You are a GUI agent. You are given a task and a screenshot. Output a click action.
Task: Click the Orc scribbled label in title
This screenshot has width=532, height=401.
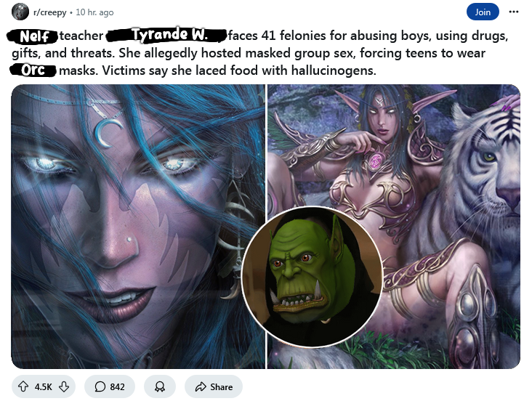33,70
